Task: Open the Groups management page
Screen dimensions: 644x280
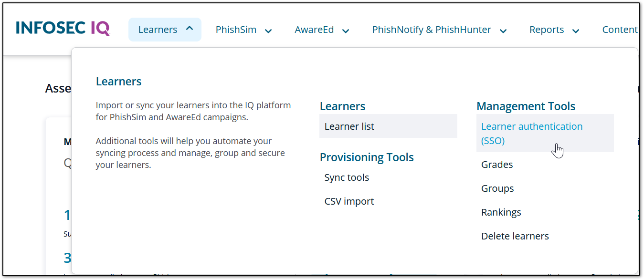Action: pos(497,188)
